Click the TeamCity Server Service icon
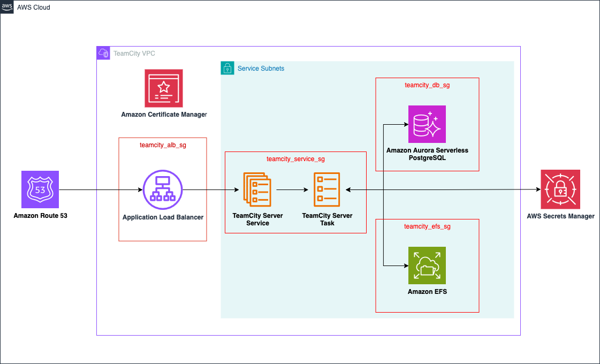 [257, 189]
